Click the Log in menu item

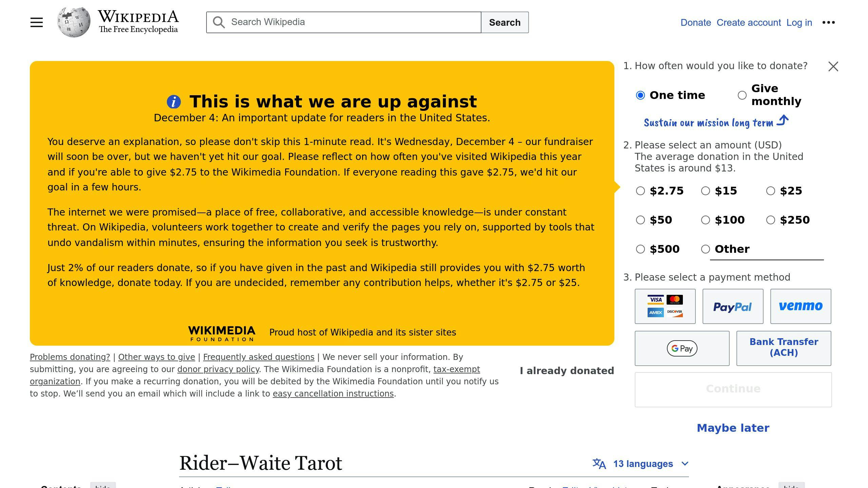pos(799,23)
